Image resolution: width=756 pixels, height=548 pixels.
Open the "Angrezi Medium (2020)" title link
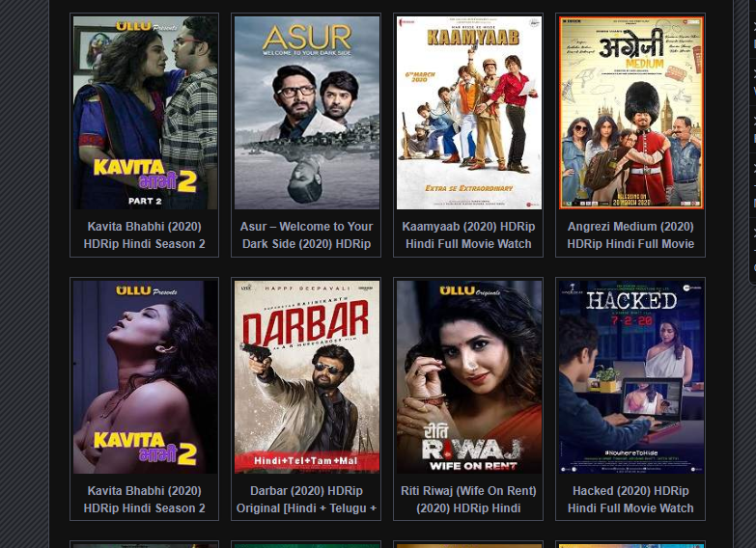[630, 235]
